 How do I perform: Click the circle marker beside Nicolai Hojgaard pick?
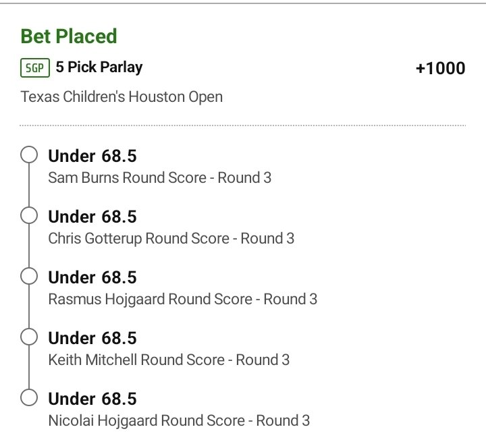[29, 397]
